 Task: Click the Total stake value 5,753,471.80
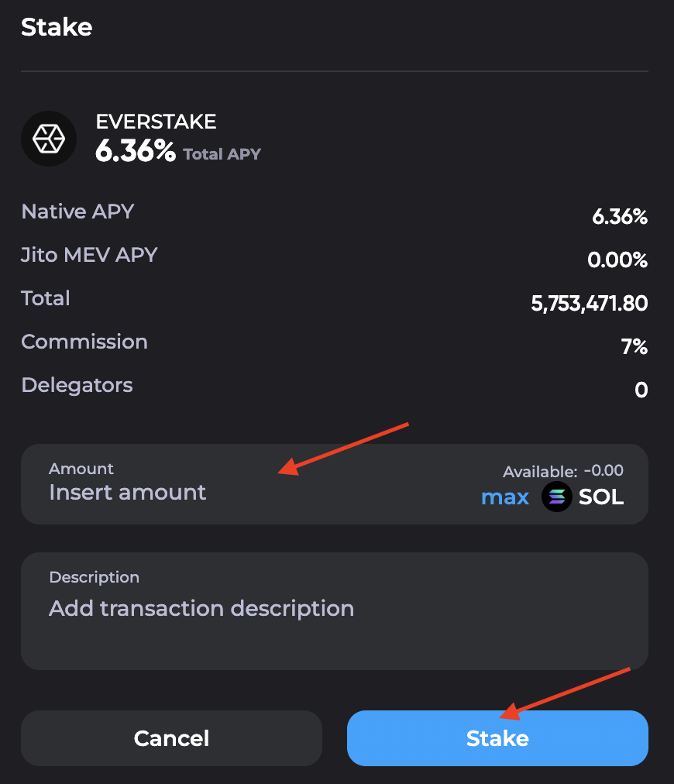point(590,304)
